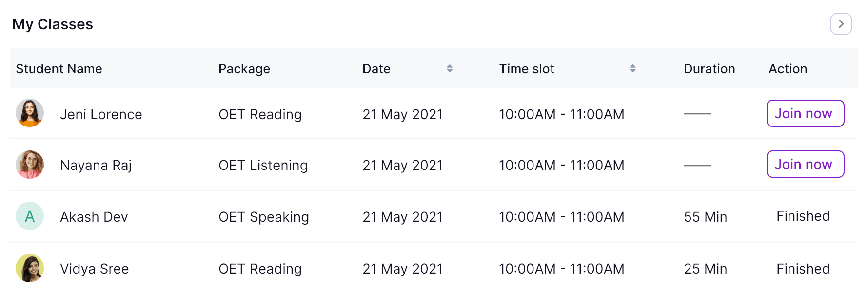Select the Nayana Raj student name
This screenshot has width=868, height=295.
click(96, 165)
